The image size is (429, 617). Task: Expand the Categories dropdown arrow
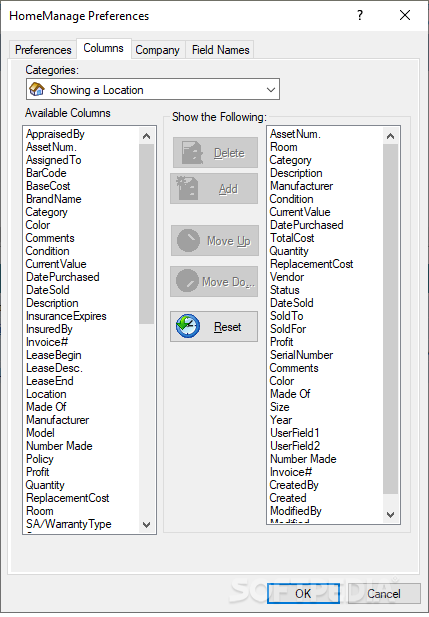click(271, 90)
